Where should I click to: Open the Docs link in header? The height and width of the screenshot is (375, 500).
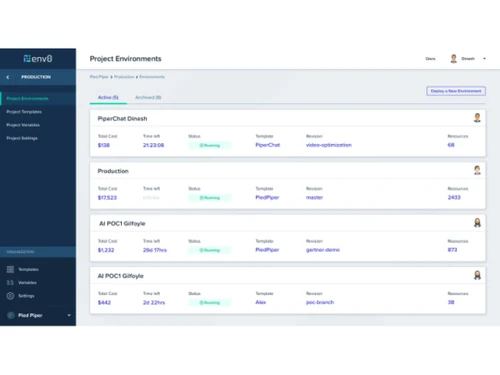pos(430,59)
